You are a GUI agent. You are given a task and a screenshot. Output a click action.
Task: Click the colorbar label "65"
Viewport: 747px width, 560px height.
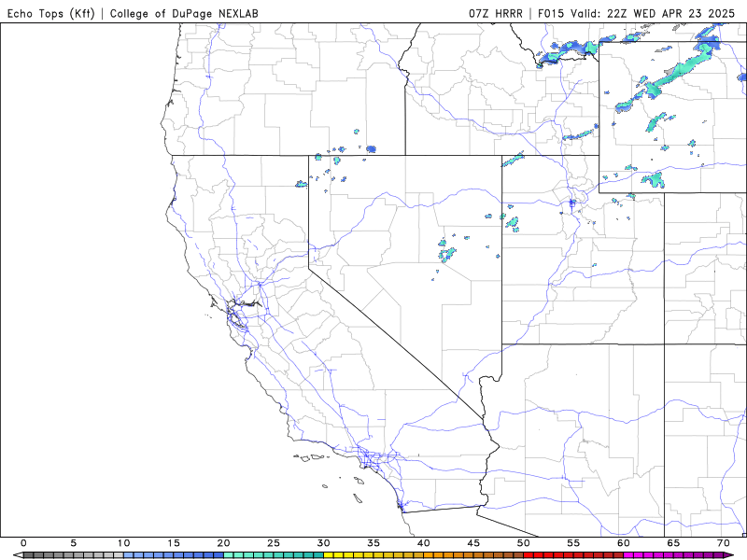click(x=673, y=543)
